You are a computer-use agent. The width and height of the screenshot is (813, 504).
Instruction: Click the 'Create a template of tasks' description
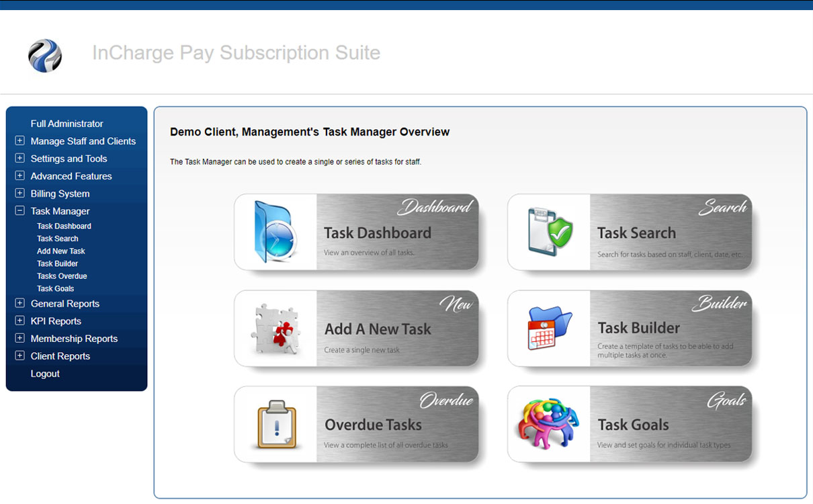(666, 351)
